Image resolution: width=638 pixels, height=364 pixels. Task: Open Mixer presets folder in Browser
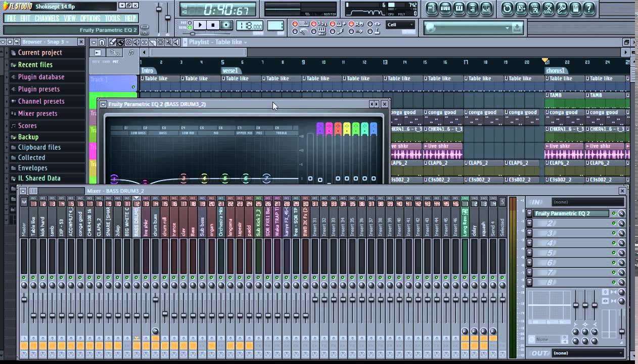(37, 113)
